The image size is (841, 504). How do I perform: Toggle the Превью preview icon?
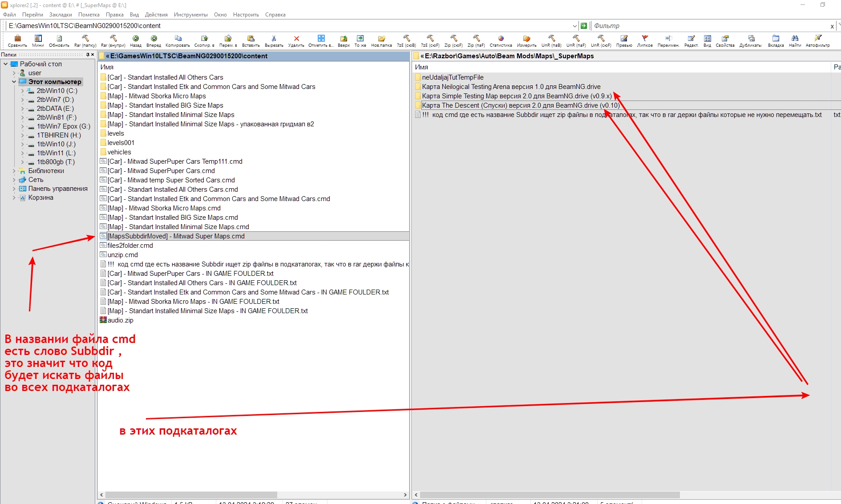pos(624,40)
